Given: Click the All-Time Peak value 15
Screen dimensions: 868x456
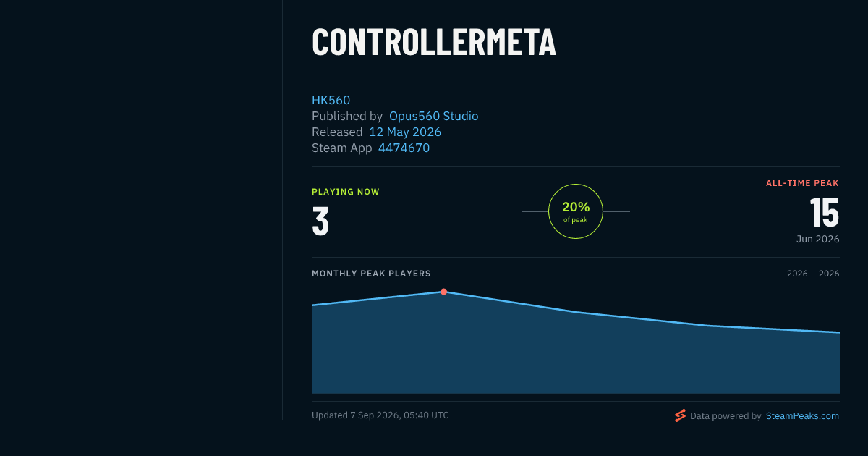Looking at the screenshot, I should click(824, 213).
